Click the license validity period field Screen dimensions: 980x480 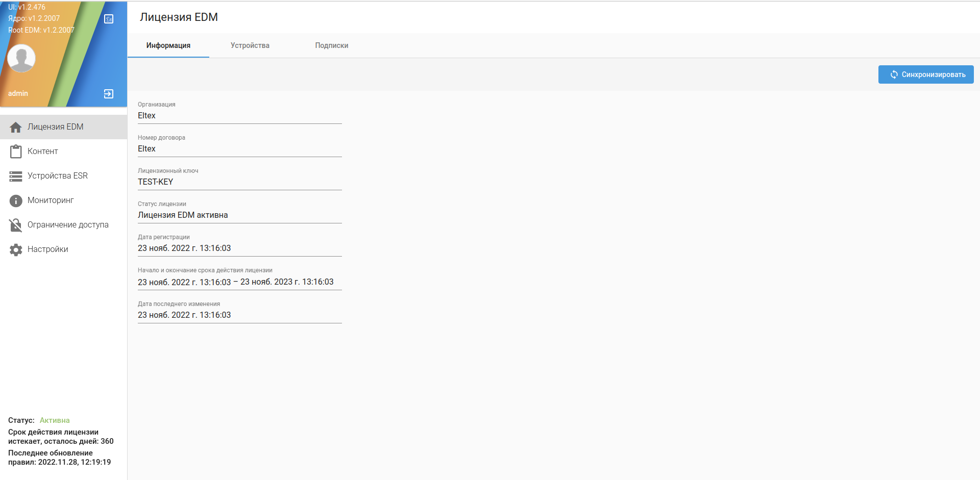[x=240, y=282]
